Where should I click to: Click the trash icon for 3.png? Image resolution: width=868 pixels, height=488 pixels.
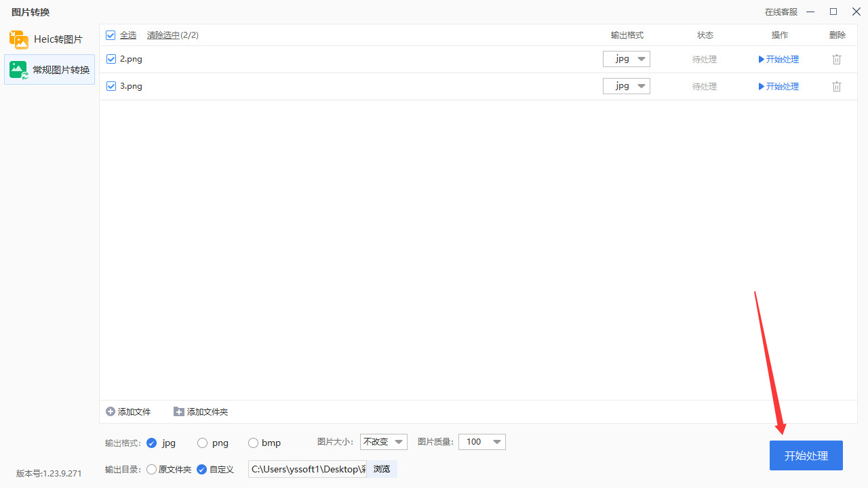(x=837, y=87)
